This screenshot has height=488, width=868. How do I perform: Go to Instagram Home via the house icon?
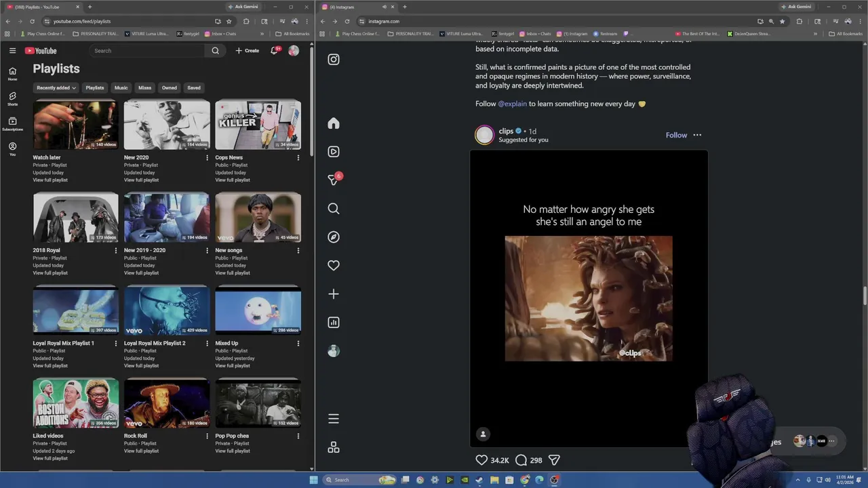point(334,123)
